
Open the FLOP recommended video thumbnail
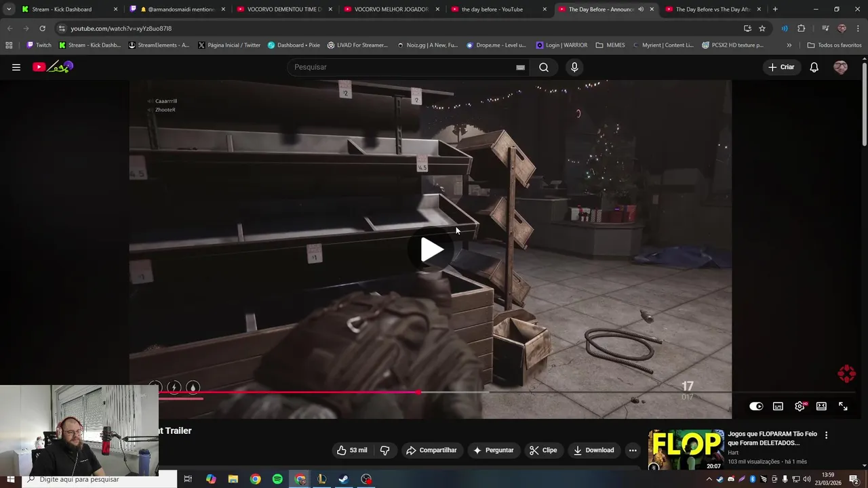tap(686, 449)
